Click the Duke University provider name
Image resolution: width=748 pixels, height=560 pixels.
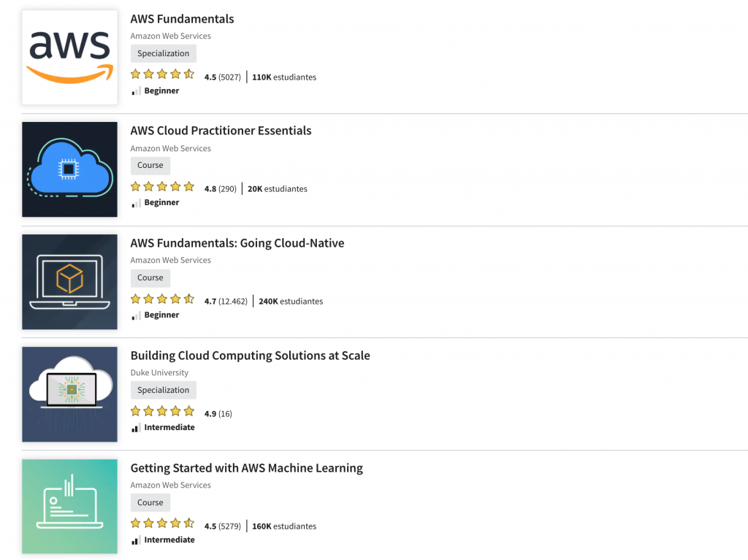click(159, 372)
